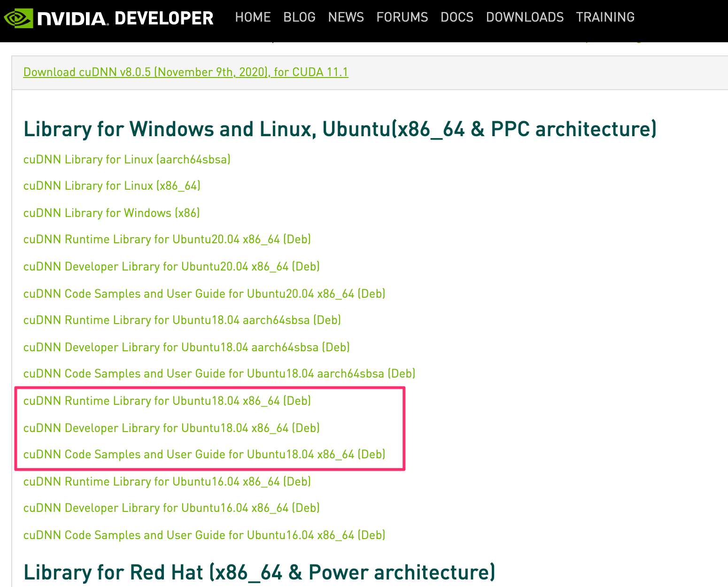This screenshot has width=728, height=587.
Task: Click the NVIDIA eye logo icon
Action: (18, 18)
